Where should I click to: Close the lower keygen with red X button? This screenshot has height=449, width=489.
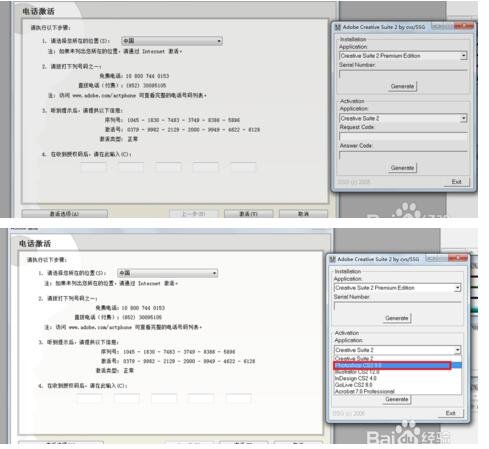tap(459, 258)
